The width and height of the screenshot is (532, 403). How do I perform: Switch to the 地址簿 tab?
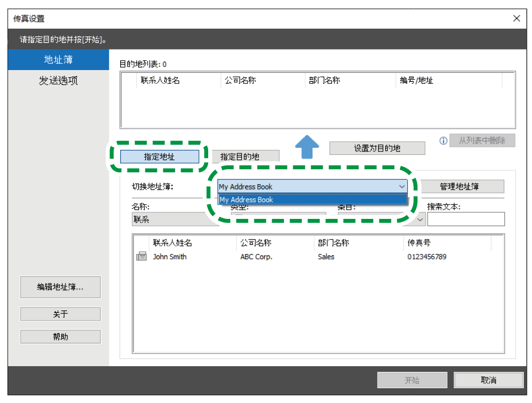[58, 60]
